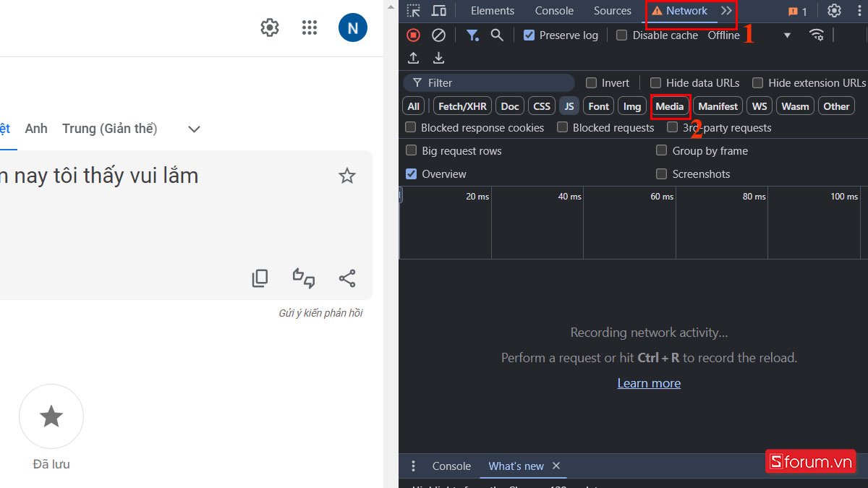
Task: Enable Big request rows checkbox
Action: point(412,151)
